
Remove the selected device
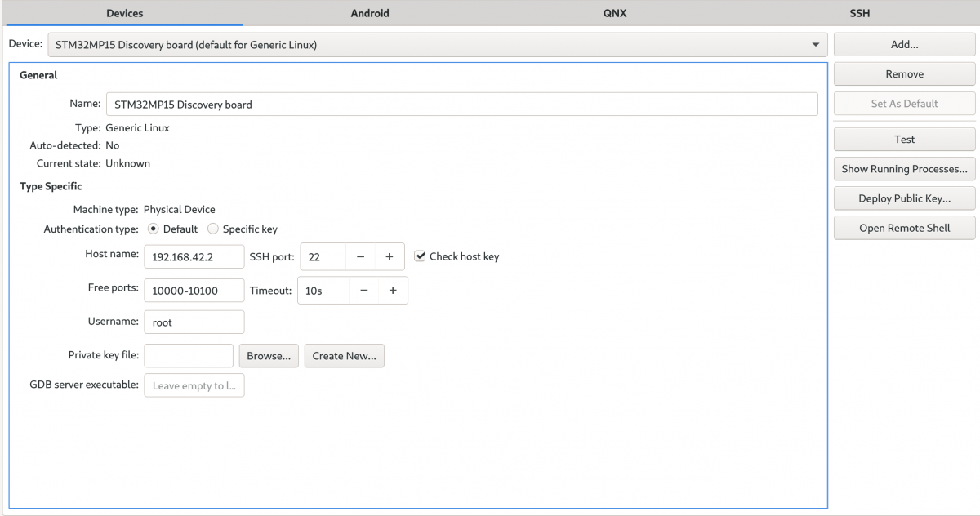click(905, 74)
